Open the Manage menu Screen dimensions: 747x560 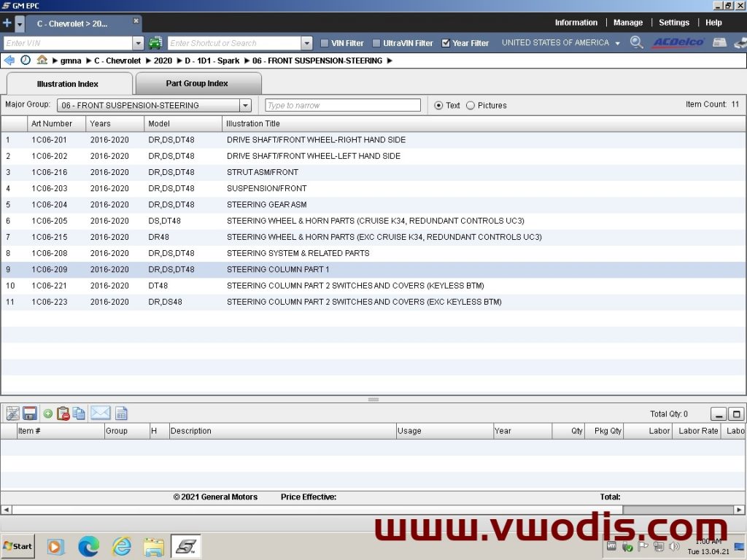click(627, 23)
